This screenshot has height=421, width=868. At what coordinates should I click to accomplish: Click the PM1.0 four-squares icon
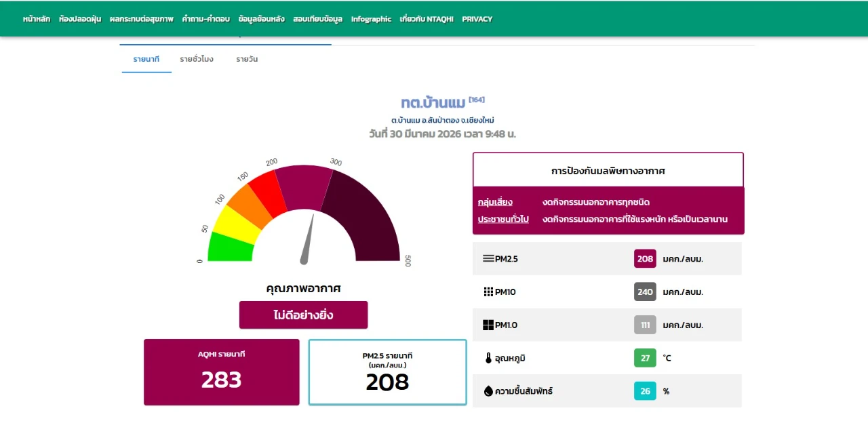coord(488,325)
